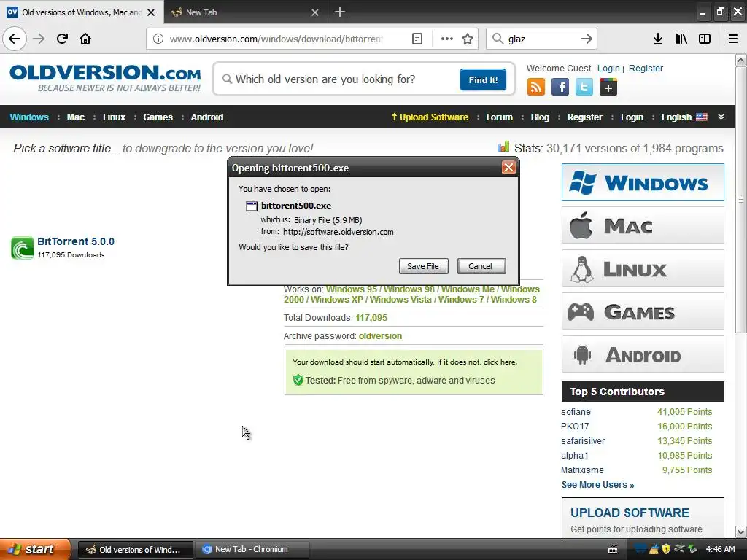Click the security shield tray icon

[x=667, y=549]
